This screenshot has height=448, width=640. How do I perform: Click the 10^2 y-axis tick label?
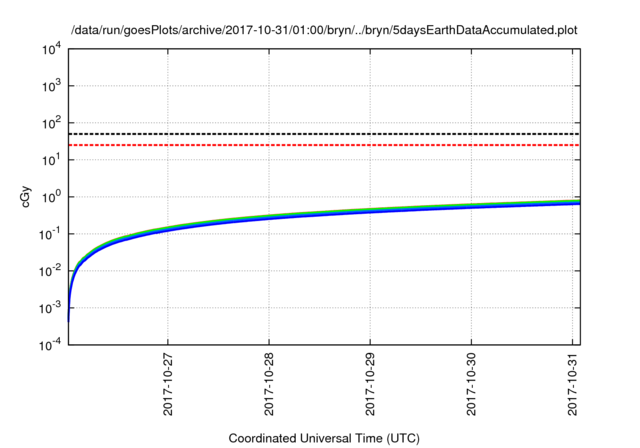tap(51, 123)
